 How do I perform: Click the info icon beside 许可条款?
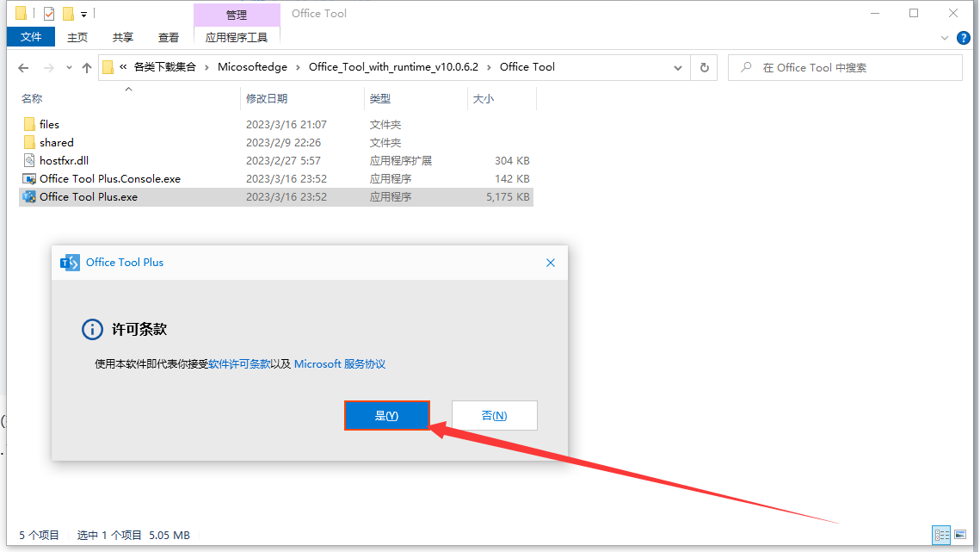(x=93, y=329)
